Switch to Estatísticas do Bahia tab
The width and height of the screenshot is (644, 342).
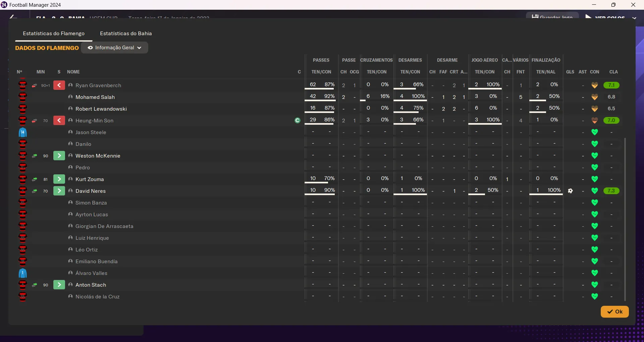pos(126,34)
